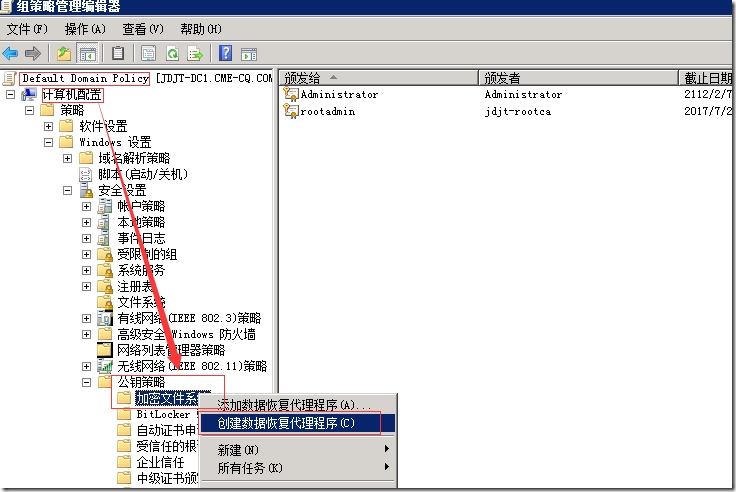Click the Forward arrow toolbar icon
The height and width of the screenshot is (492, 736).
[33, 54]
